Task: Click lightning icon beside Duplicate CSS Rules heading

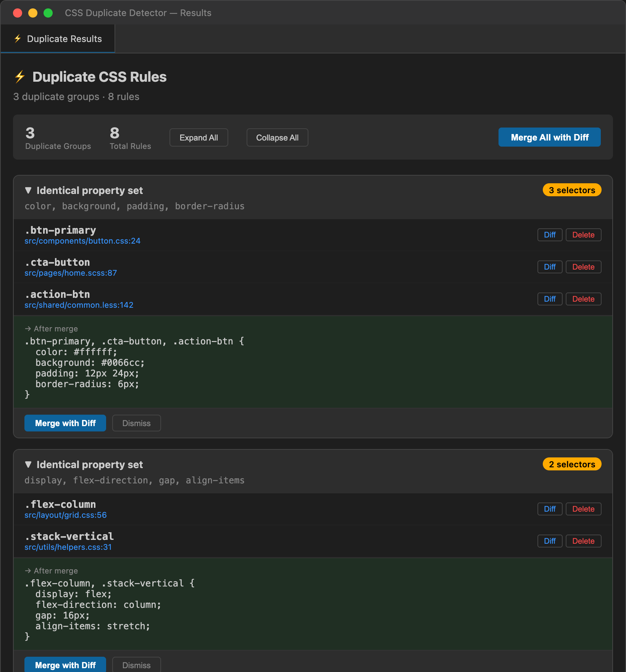Action: coord(20,77)
